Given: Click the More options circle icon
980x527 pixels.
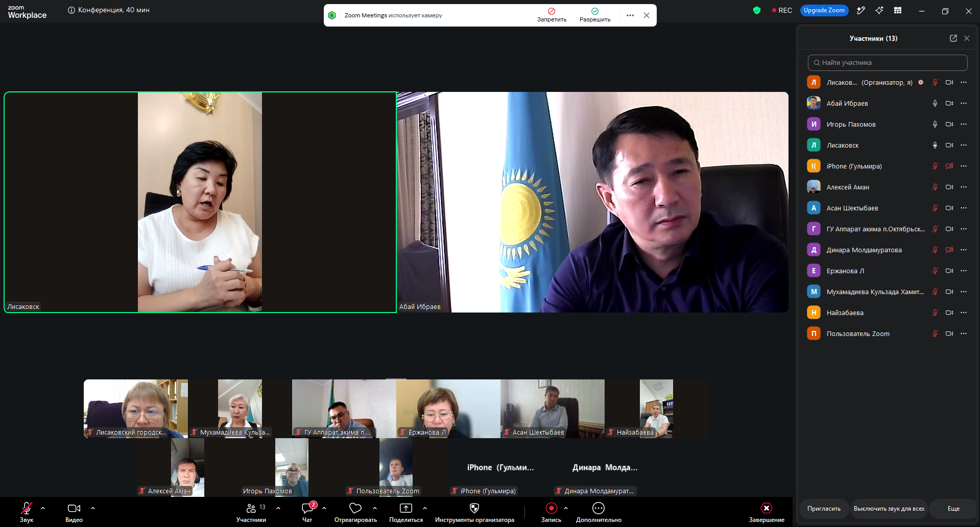Looking at the screenshot, I should coord(599,508).
